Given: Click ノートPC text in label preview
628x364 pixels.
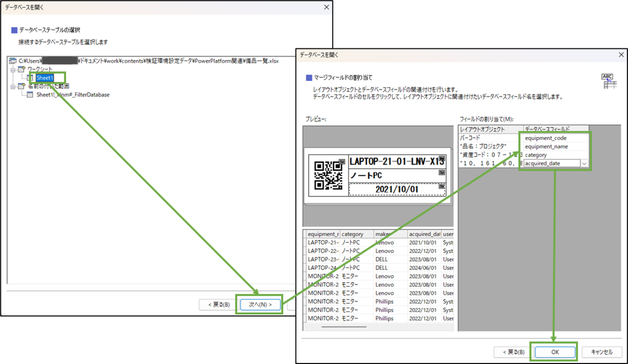Looking at the screenshot, I should [365, 175].
